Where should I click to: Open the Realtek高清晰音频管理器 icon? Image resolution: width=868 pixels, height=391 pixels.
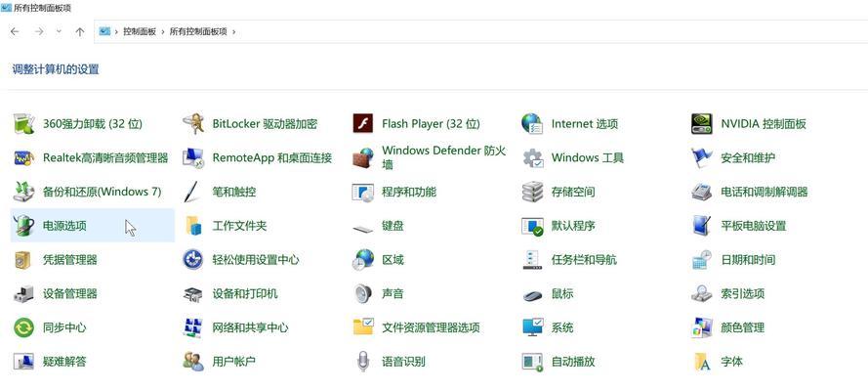(x=23, y=157)
